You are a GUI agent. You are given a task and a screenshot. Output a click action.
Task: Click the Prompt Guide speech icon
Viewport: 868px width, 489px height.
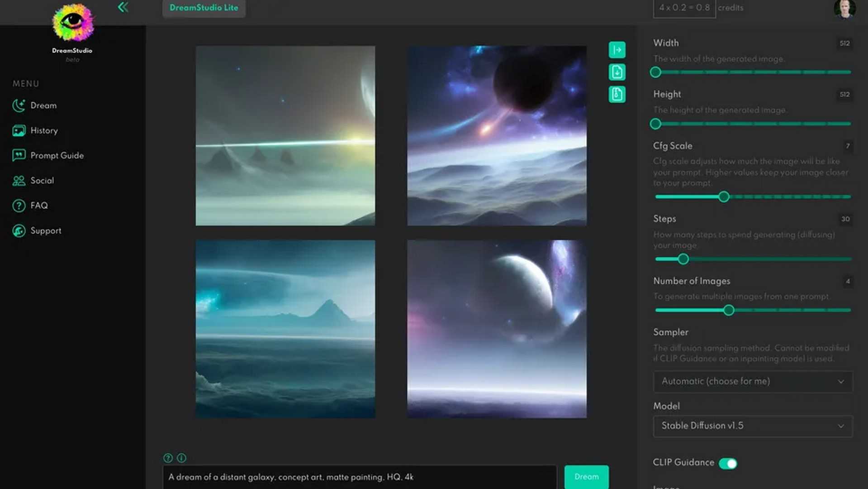click(x=19, y=155)
